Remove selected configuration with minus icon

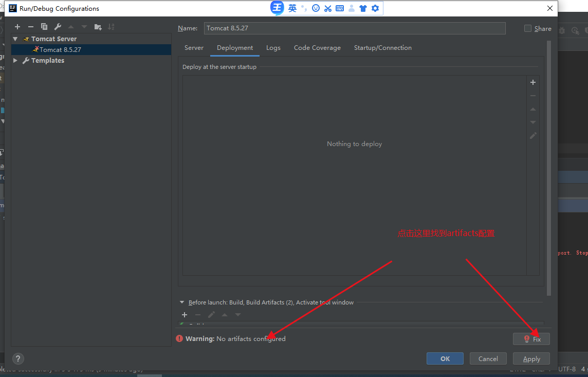click(x=31, y=27)
